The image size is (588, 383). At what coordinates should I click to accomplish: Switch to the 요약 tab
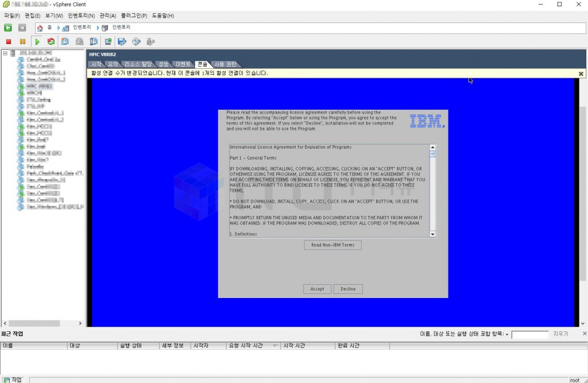tap(113, 64)
